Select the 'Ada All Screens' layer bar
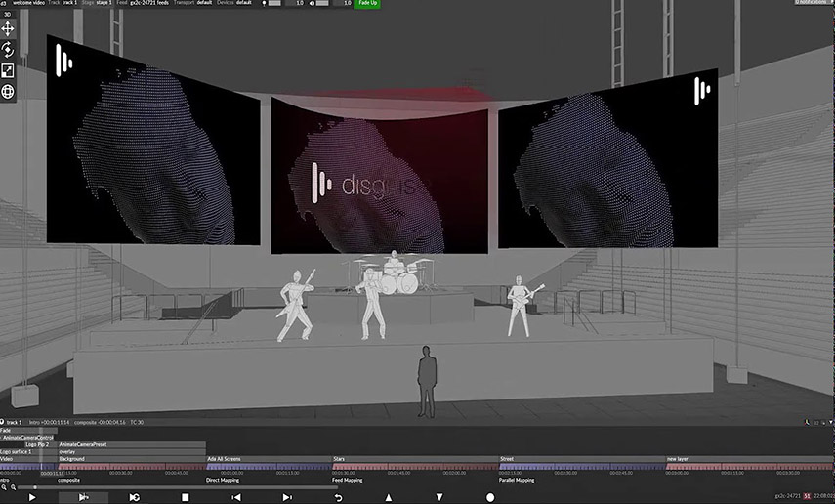This screenshot has width=835, height=504. pos(269,459)
